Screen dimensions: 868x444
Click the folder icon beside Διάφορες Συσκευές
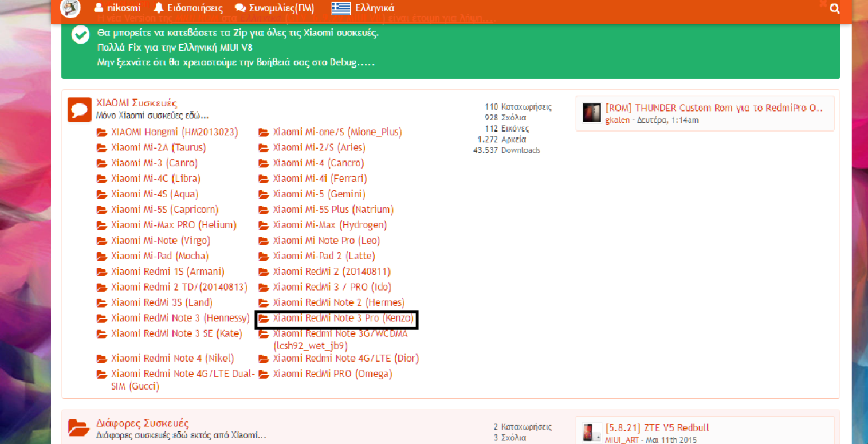(x=79, y=428)
